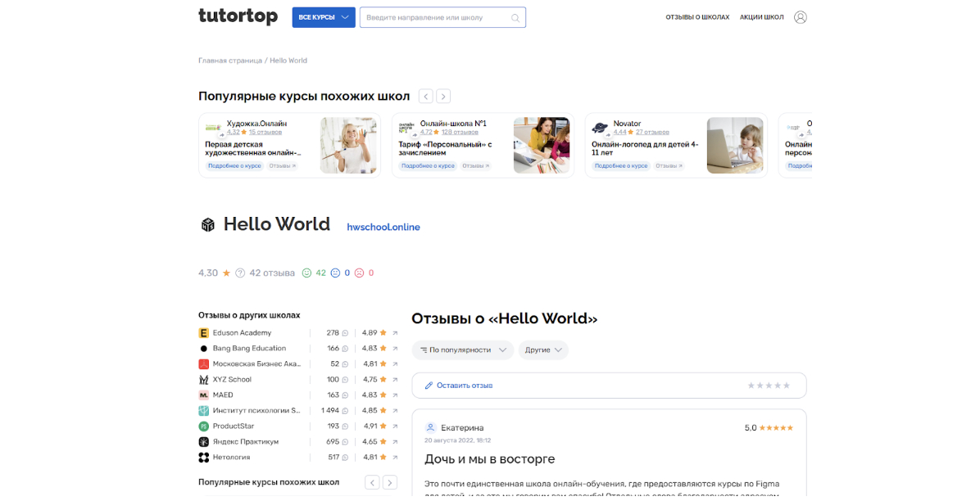The height and width of the screenshot is (501, 980).
Task: Open 27 отзывов link on Novator
Action: [x=652, y=133]
